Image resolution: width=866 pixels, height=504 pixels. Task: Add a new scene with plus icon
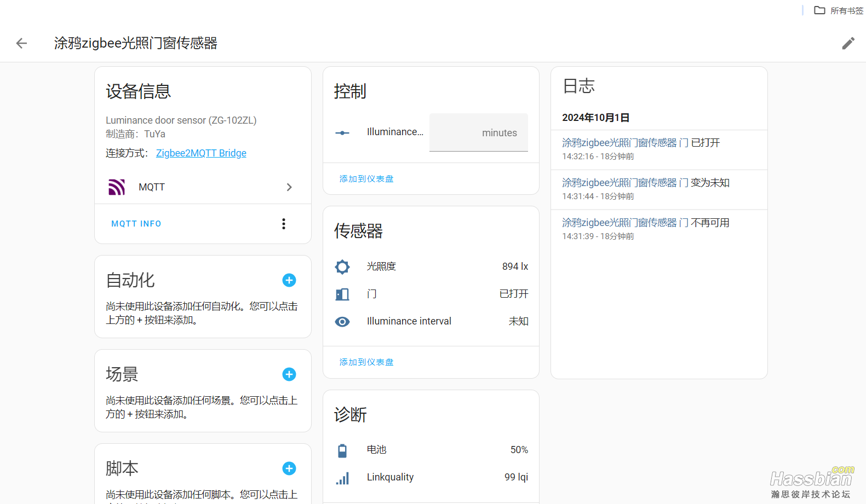(289, 374)
